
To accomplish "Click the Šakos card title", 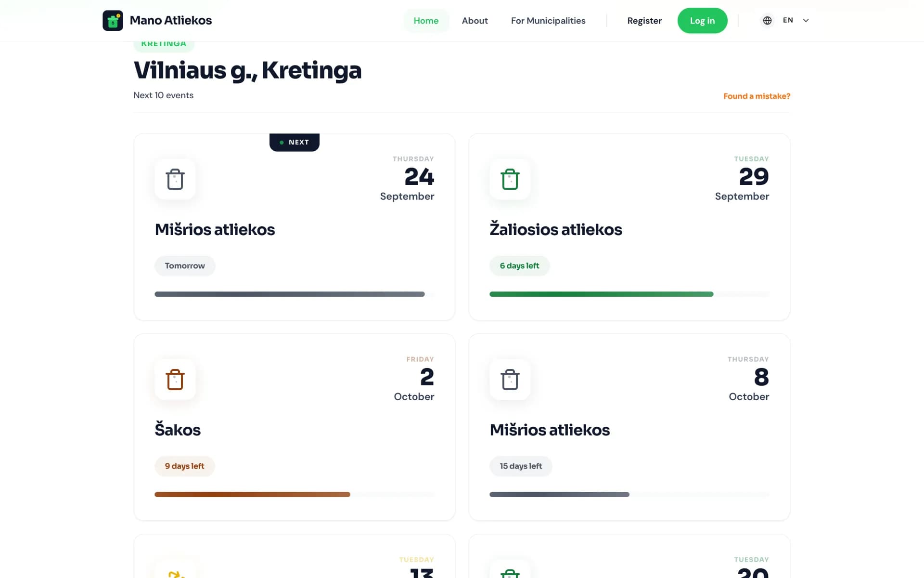I will coord(178,430).
